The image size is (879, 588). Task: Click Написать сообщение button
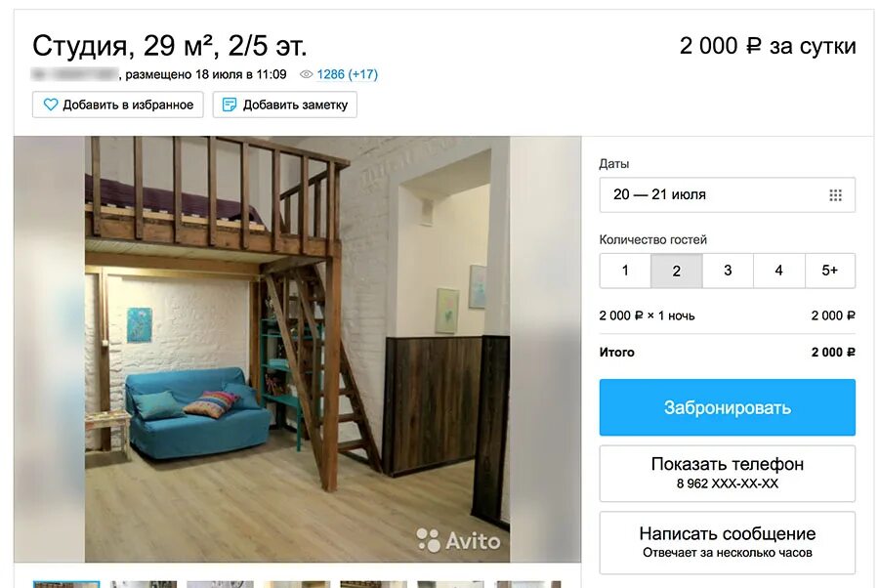point(727,542)
